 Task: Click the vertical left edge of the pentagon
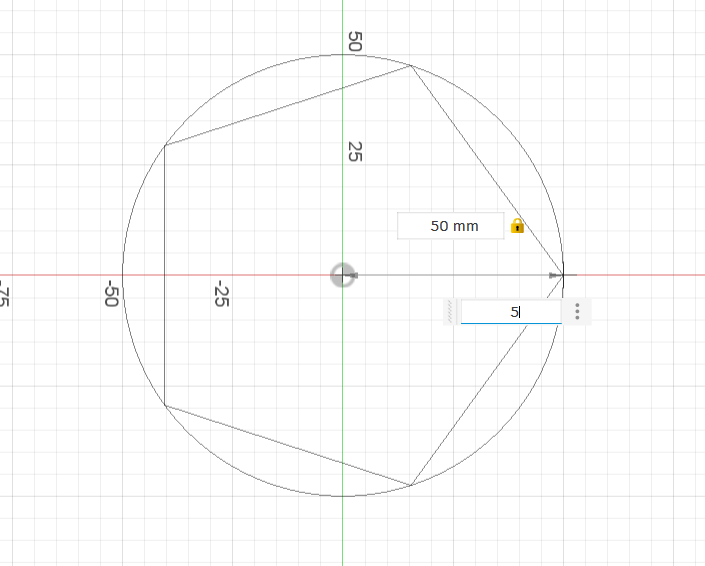tap(165, 275)
